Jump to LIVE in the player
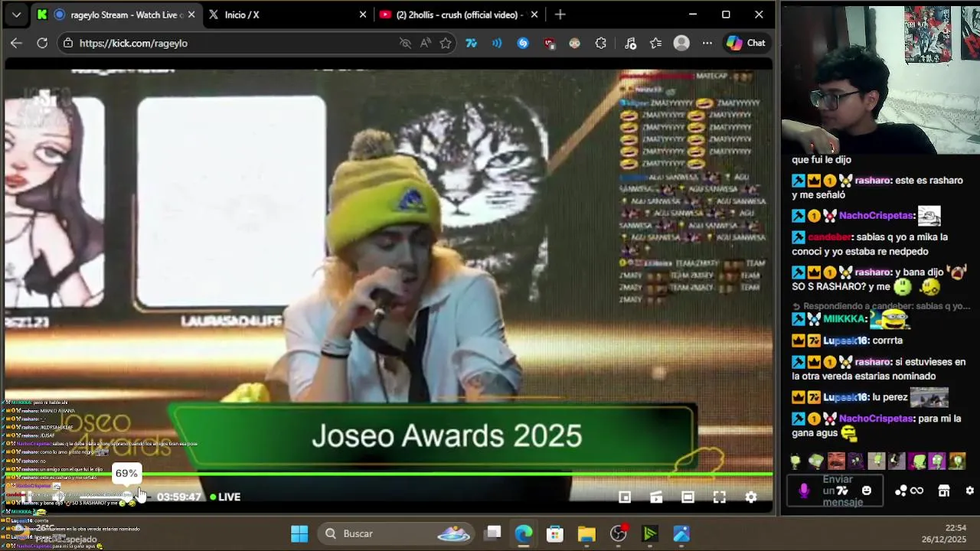This screenshot has width=980, height=551. pyautogui.click(x=225, y=497)
